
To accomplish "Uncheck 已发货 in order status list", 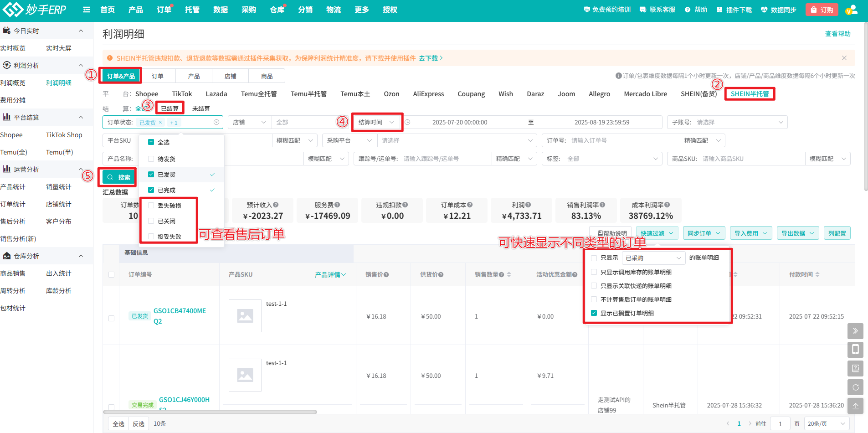I will coord(151,175).
